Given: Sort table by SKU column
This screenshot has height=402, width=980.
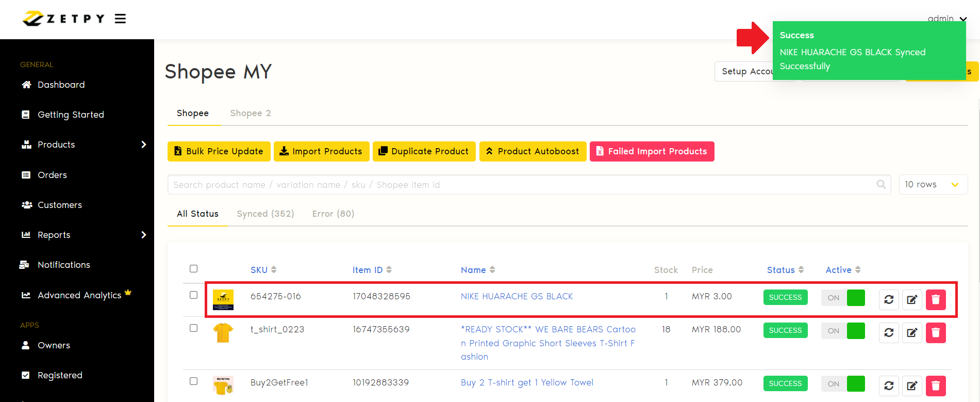Looking at the screenshot, I should pos(263,270).
